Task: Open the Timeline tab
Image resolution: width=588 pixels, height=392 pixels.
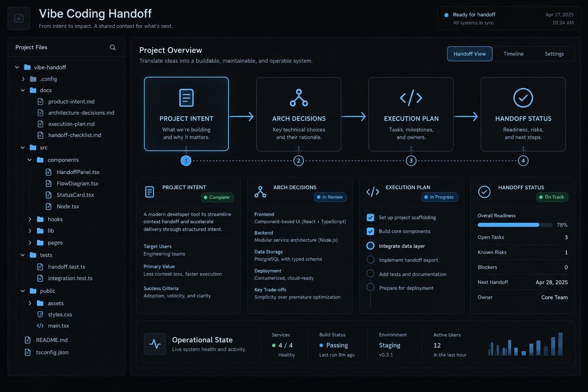Action: [x=513, y=54]
